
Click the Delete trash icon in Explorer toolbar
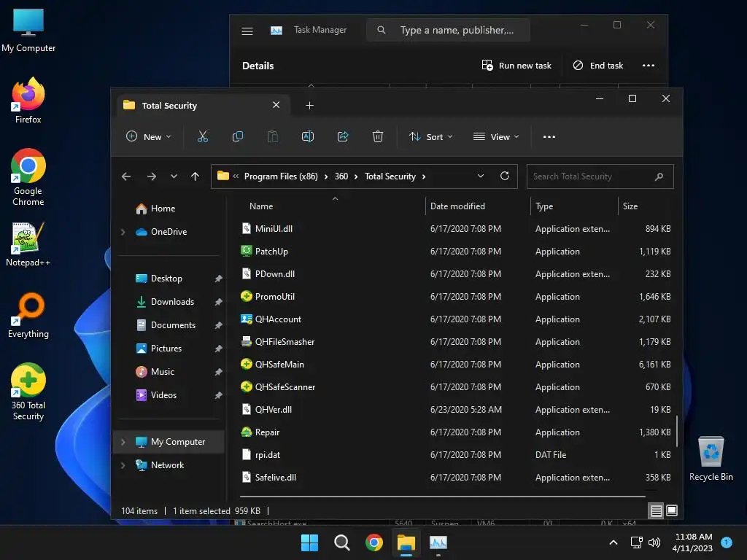[378, 136]
